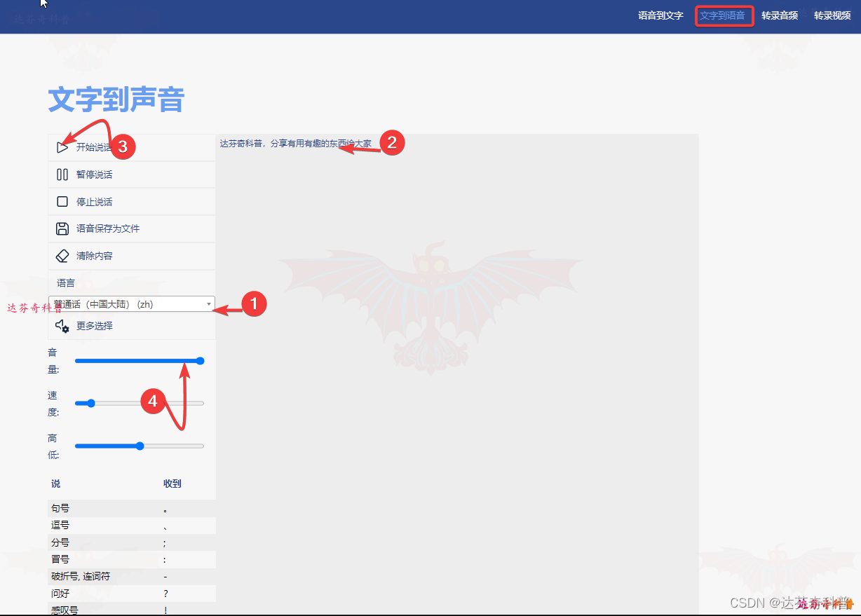Click the floppy disk save icon
The width and height of the screenshot is (861, 616).
[62, 228]
